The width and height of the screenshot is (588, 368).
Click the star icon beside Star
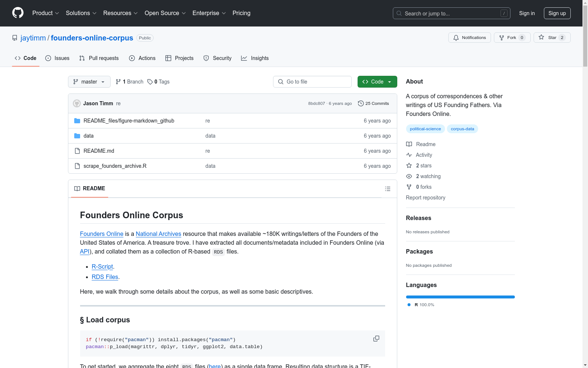541,37
